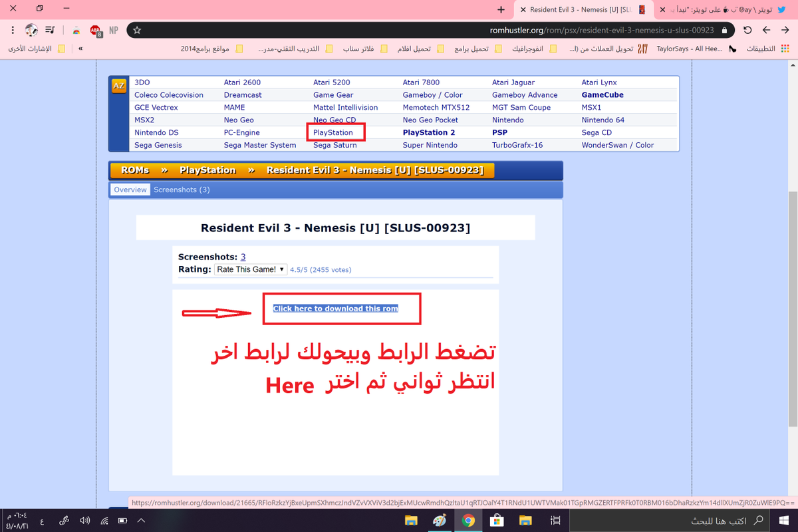Open the Neo Geo Pocket link
This screenshot has width=798, height=532.
coord(430,120)
